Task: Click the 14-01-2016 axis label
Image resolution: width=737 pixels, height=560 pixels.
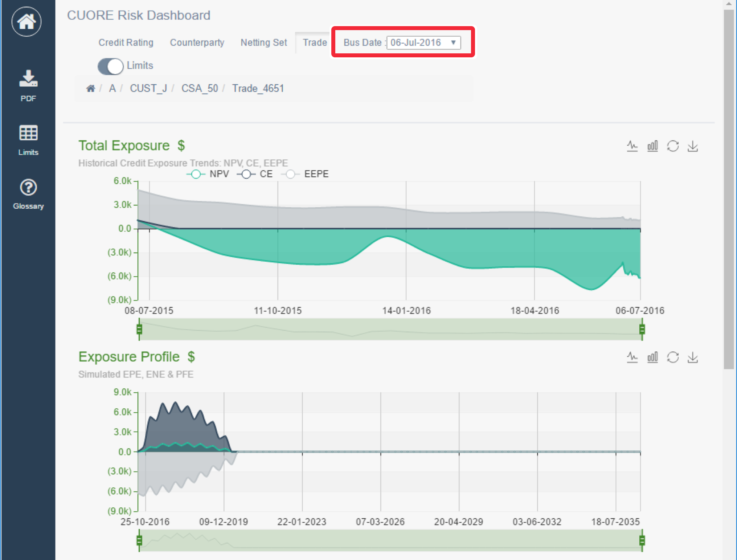Action: (x=406, y=311)
